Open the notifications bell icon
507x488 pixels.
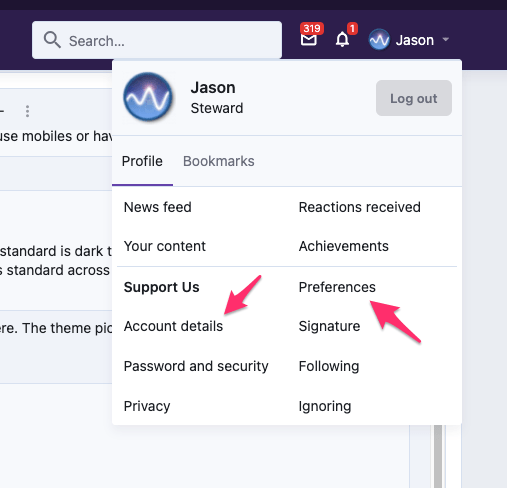(x=342, y=40)
